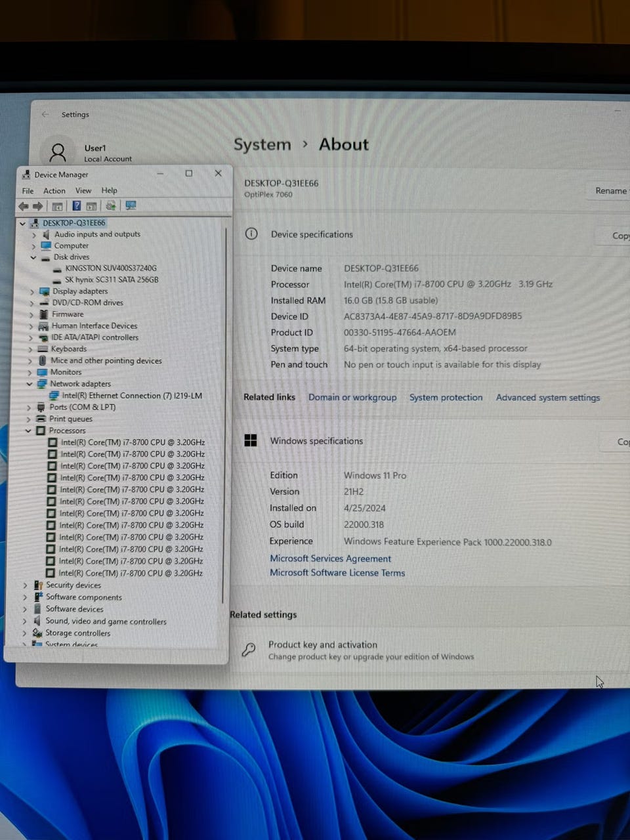Click the Rename this PC button
The image size is (630, 840).
coord(610,191)
